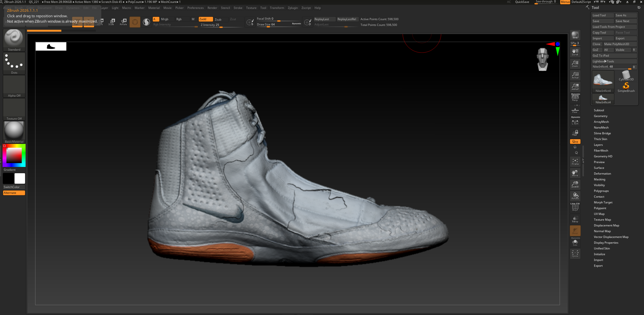Turn off the Xyz rotation mode
This screenshot has height=315, width=644.
(575, 142)
